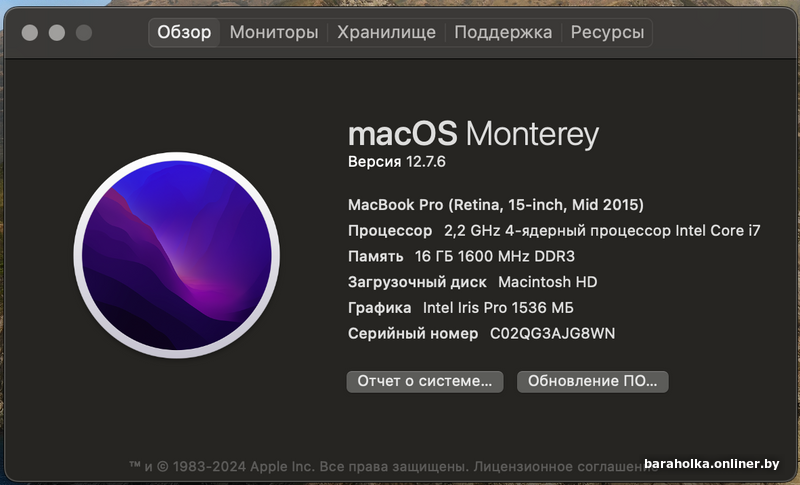Switch to the Обзор tab
The width and height of the screenshot is (800, 485).
coord(184,32)
